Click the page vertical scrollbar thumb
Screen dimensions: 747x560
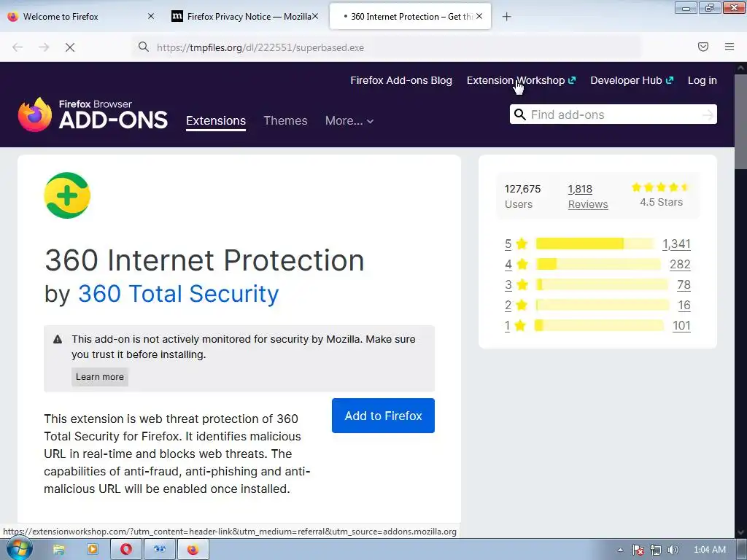[740, 121]
